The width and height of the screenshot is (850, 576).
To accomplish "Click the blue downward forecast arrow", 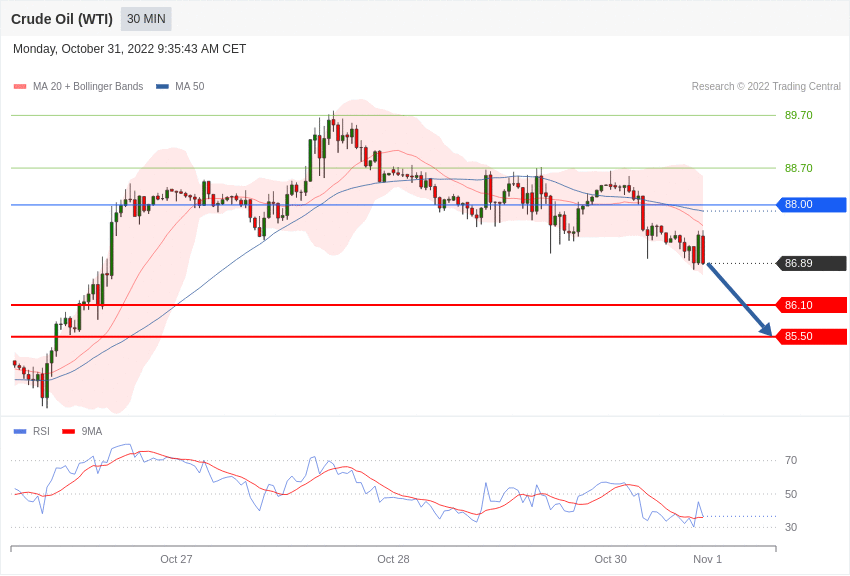I will pyautogui.click(x=739, y=299).
